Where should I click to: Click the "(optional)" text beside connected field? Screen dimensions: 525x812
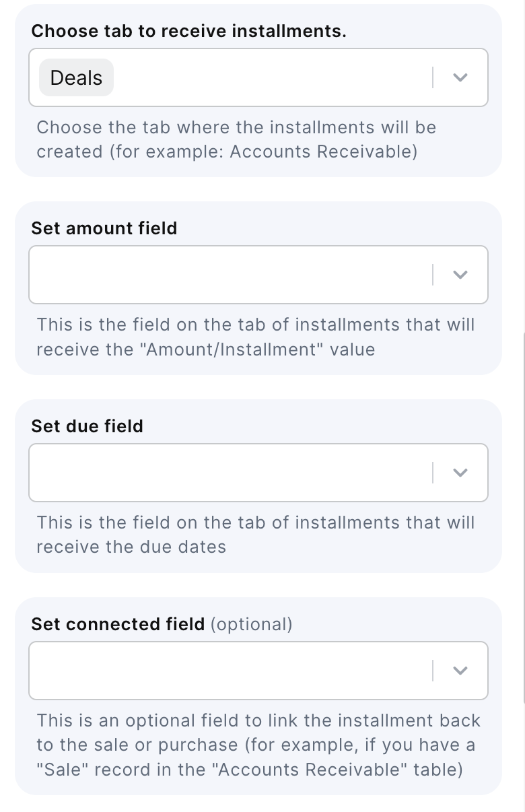(252, 624)
